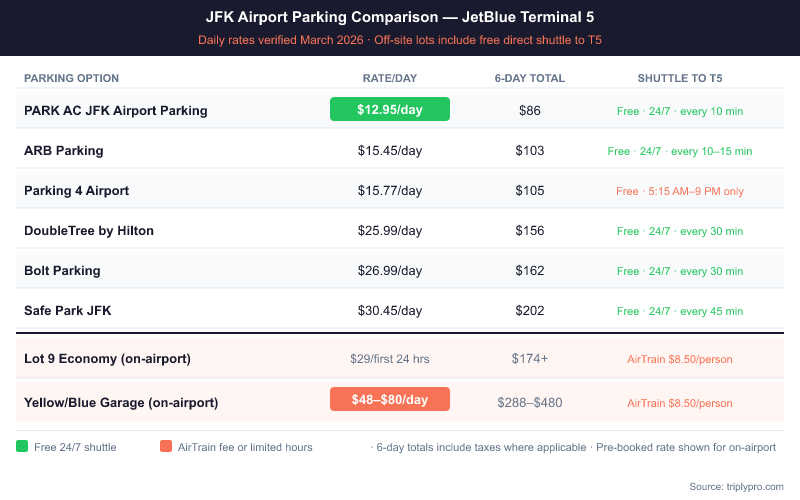800x500 pixels.
Task: Click the Source: triplypro.com credit
Action: pos(737,486)
